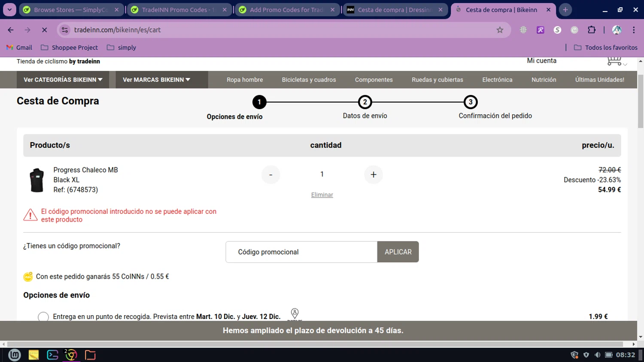This screenshot has width=644, height=362.
Task: Open the Chrome profile avatar
Action: click(617, 30)
